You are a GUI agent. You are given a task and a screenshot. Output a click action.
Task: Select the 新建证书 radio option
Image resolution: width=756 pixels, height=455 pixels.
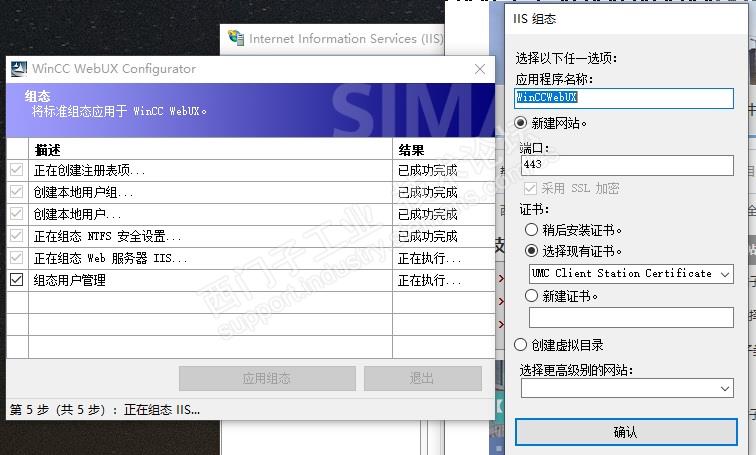click(531, 295)
